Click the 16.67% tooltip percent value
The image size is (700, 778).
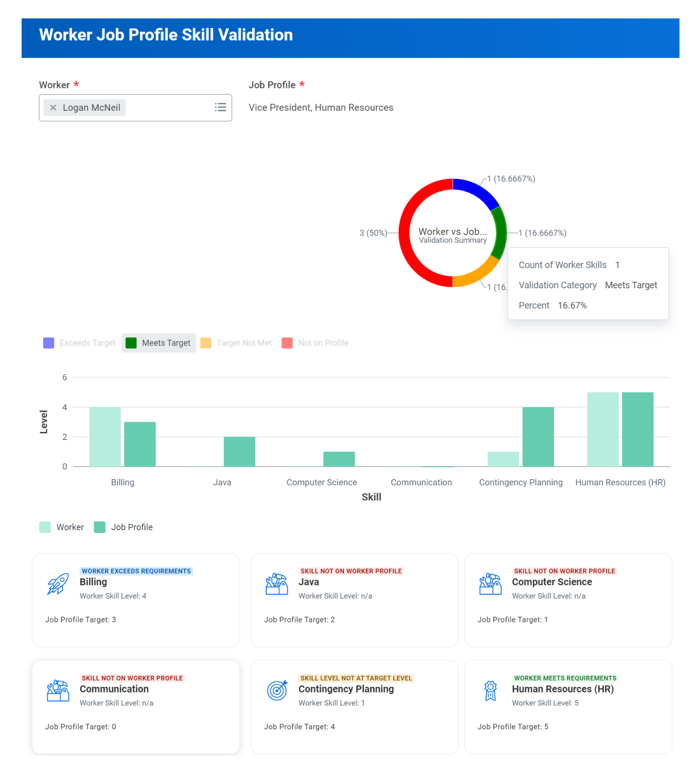coord(572,306)
